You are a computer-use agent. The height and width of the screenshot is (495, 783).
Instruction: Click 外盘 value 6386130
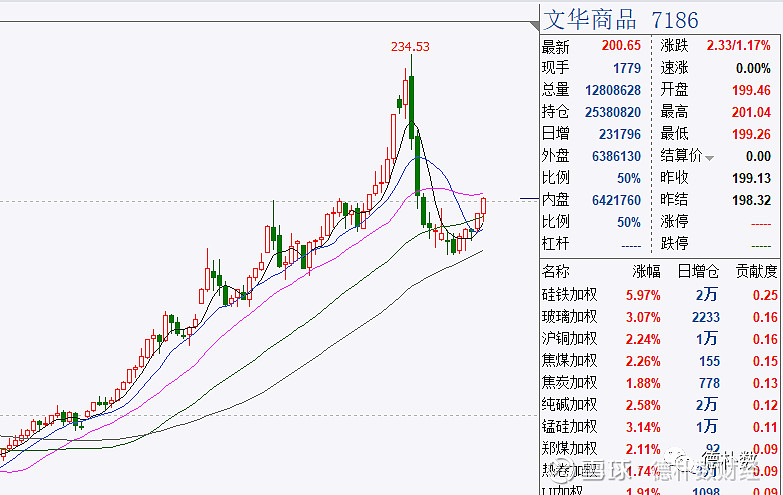click(617, 156)
